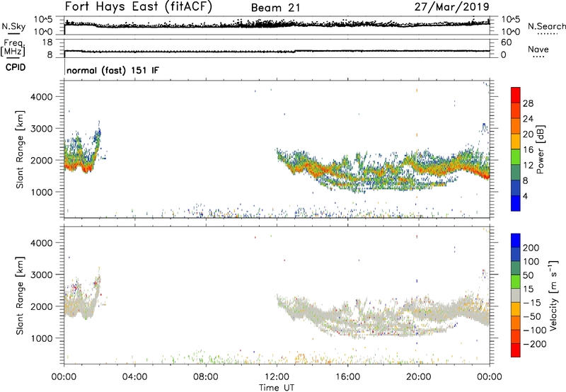Click the '4000' tick on the power panel
Screen dimensions: 566x392
click(42, 96)
